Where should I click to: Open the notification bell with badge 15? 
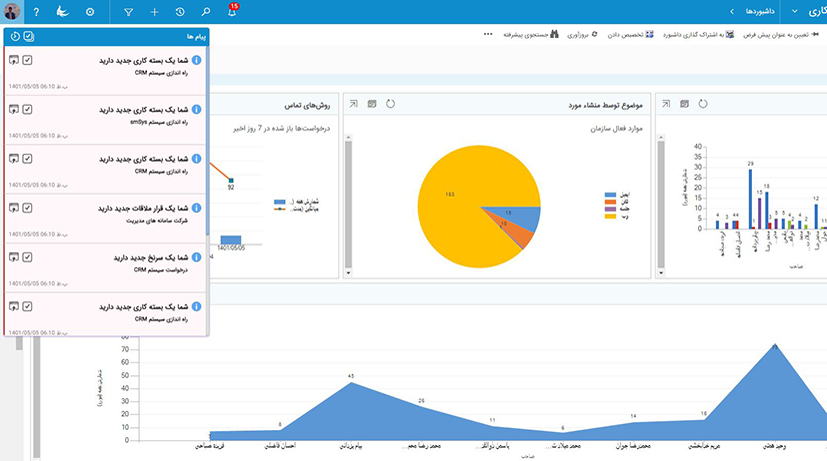click(x=232, y=11)
